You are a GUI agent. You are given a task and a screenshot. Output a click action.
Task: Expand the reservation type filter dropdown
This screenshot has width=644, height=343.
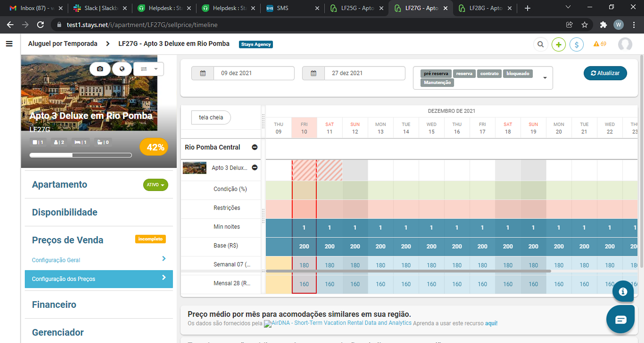click(x=545, y=78)
